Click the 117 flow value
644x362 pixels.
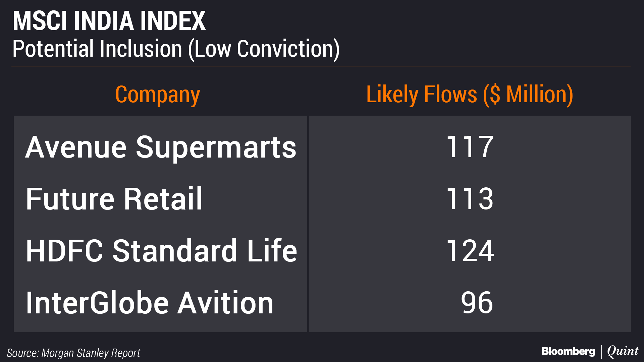click(x=469, y=147)
